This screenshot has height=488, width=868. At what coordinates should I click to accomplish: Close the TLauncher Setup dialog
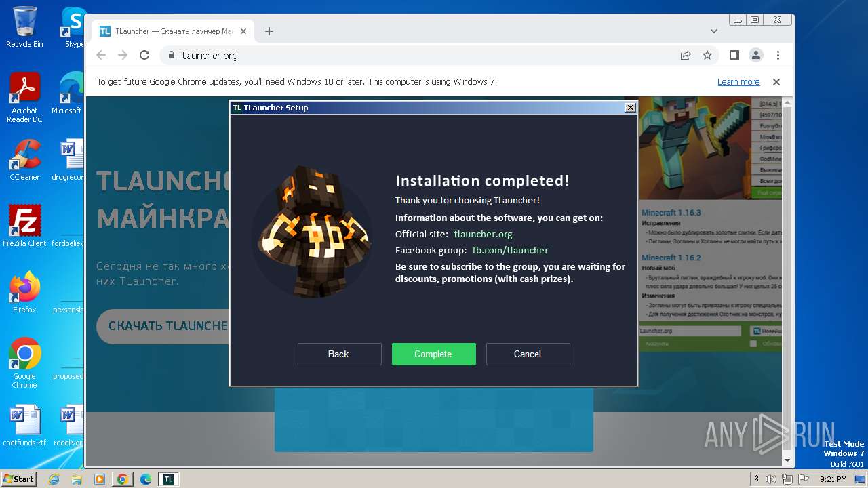click(x=631, y=108)
